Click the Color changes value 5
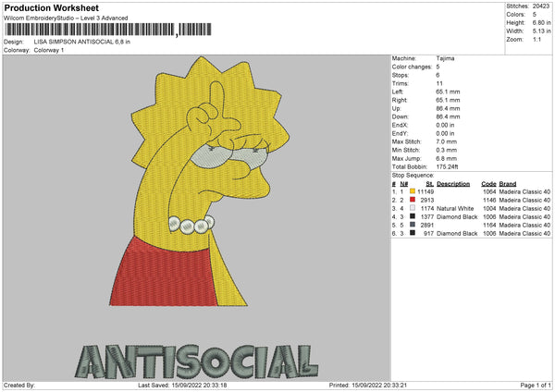The height and width of the screenshot is (392, 555). point(438,67)
